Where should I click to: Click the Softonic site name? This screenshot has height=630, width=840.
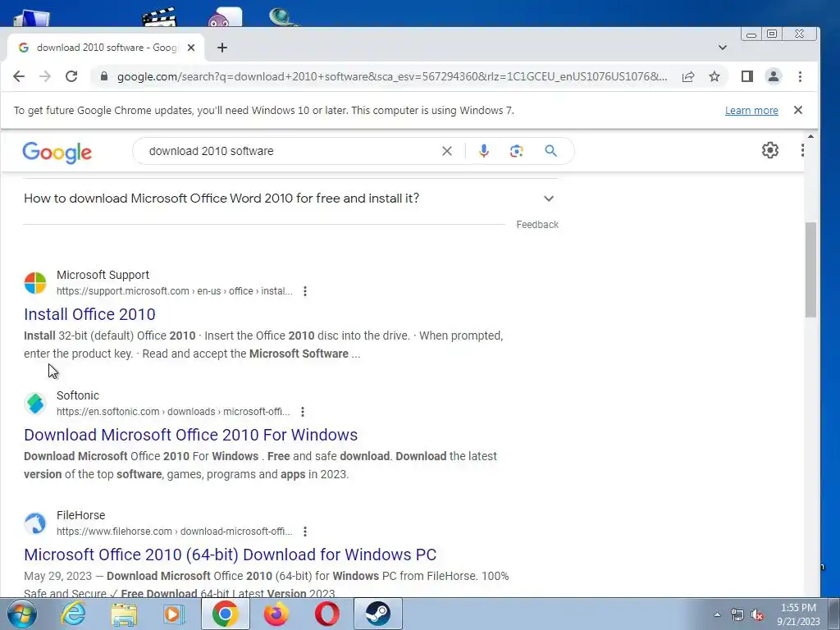pyautogui.click(x=78, y=396)
